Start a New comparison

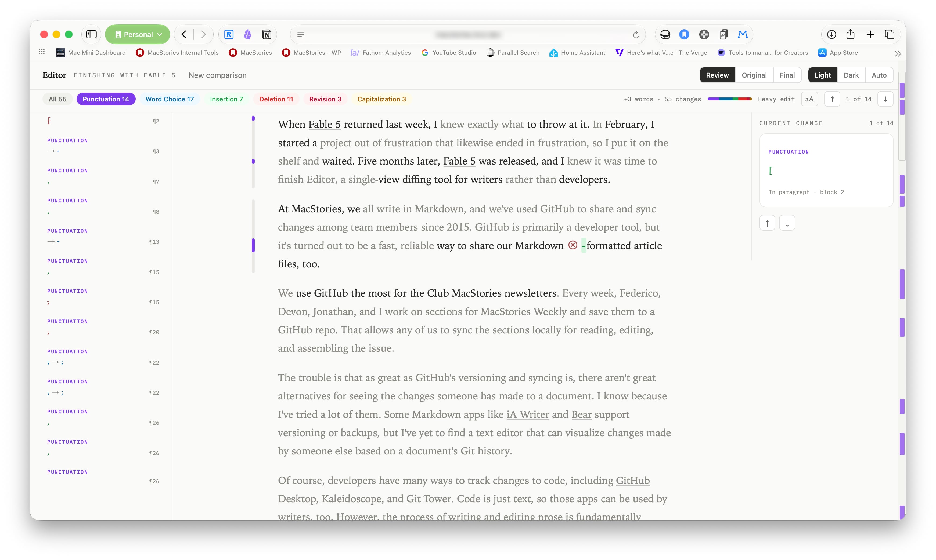[x=218, y=75]
